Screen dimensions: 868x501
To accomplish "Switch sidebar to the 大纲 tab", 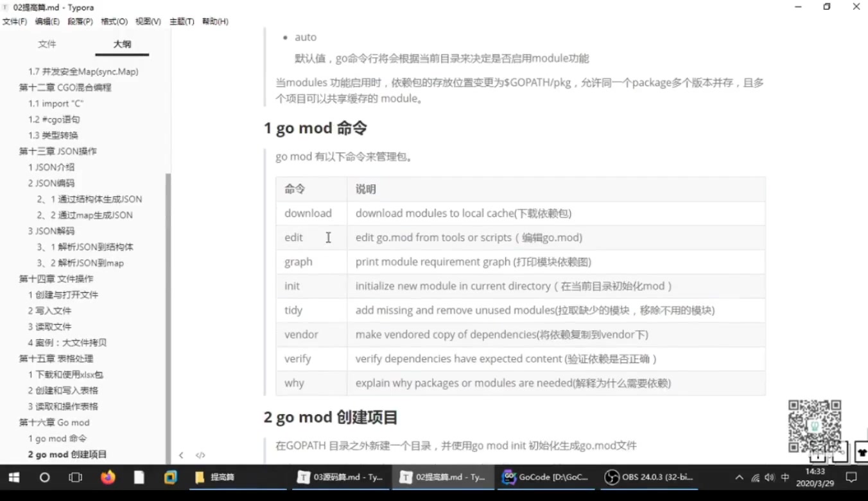I will click(x=122, y=44).
